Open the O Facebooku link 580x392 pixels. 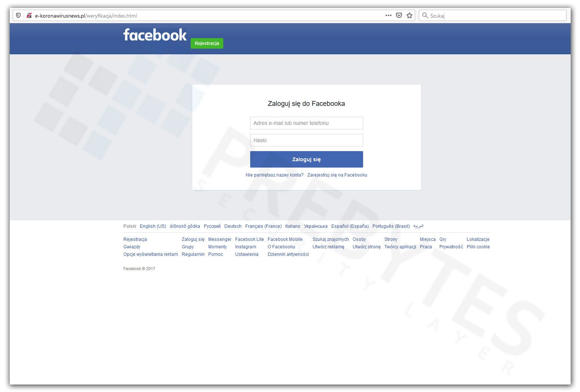click(281, 247)
